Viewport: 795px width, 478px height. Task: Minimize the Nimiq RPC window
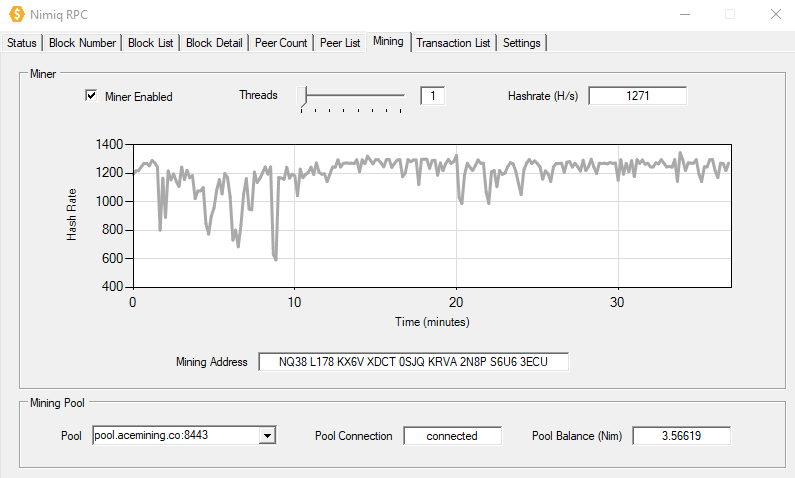(x=685, y=14)
